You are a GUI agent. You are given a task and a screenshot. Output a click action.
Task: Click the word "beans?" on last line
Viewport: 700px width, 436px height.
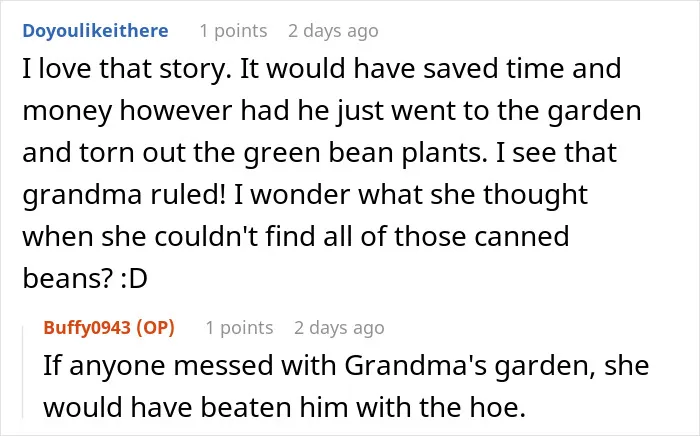67,278
